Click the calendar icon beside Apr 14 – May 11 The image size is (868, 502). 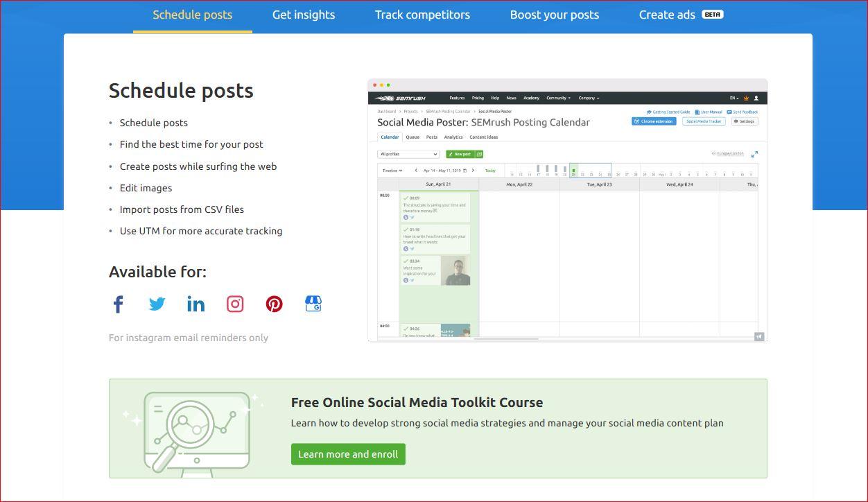click(466, 171)
